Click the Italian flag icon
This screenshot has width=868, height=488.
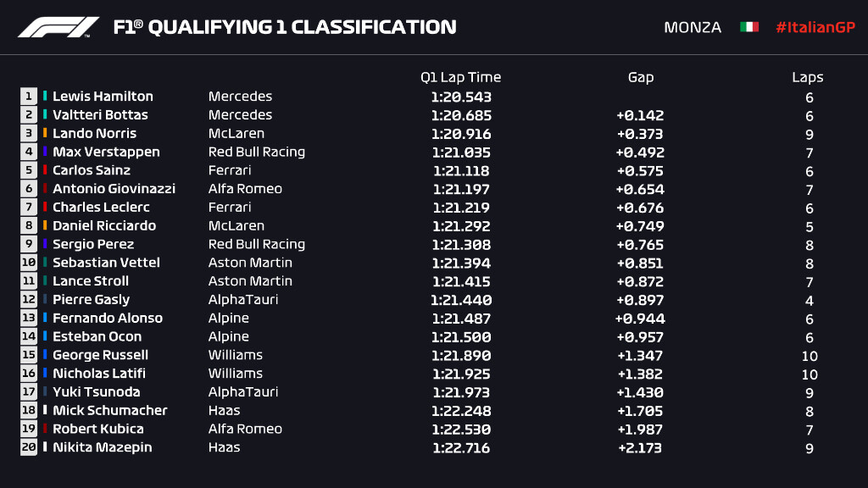pos(748,27)
